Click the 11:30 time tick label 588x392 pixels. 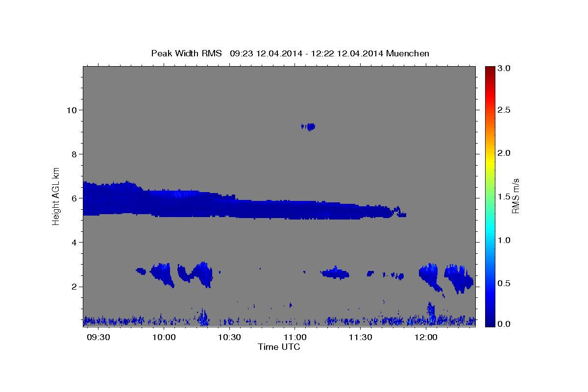pyautogui.click(x=361, y=338)
